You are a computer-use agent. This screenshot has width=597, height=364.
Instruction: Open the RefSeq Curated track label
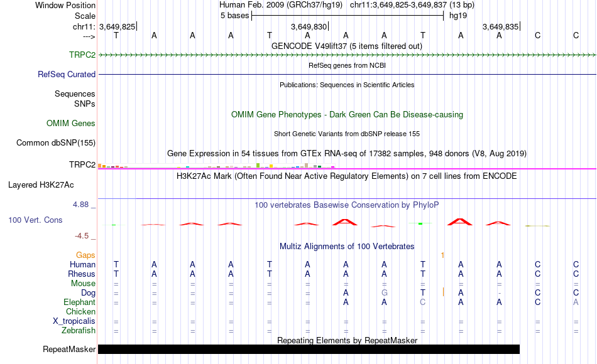pyautogui.click(x=66, y=74)
